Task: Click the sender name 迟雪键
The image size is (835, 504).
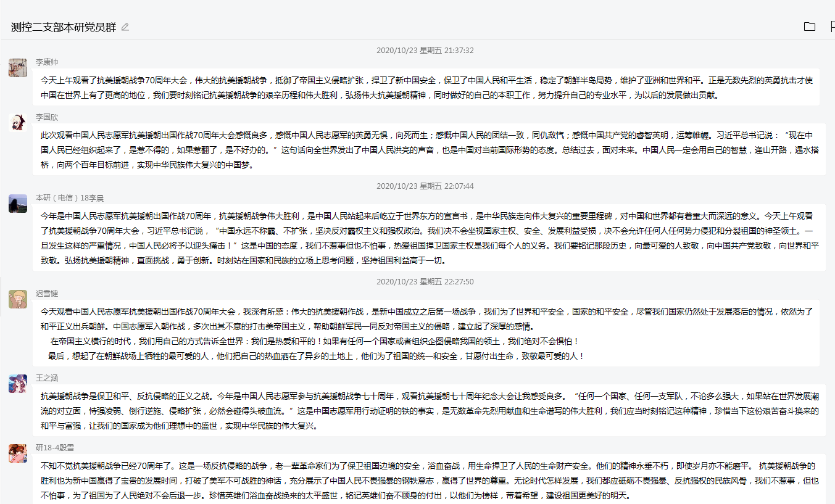Action: click(47, 293)
